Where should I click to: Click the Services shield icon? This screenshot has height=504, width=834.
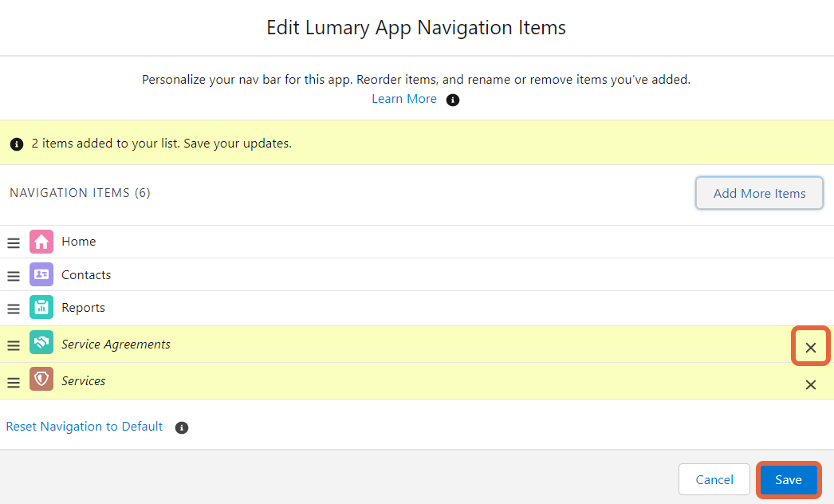pyautogui.click(x=41, y=380)
